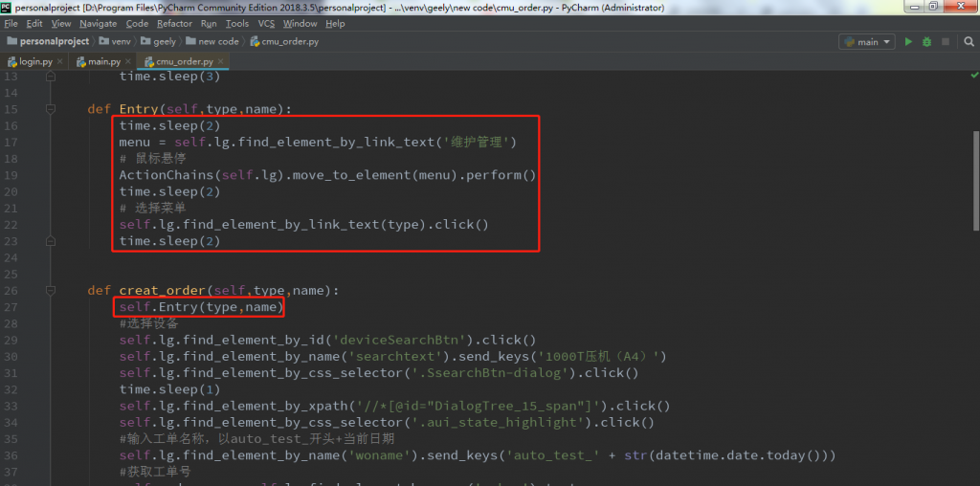Screen dimensions: 980x486
Task: Click the green inspection checkmark indicator
Action: pos(972,77)
